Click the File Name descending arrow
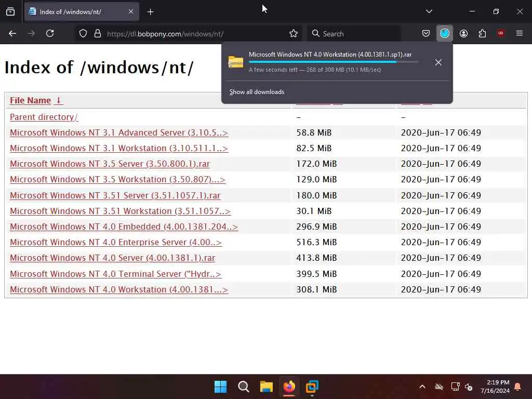The height and width of the screenshot is (399, 532). tap(58, 100)
